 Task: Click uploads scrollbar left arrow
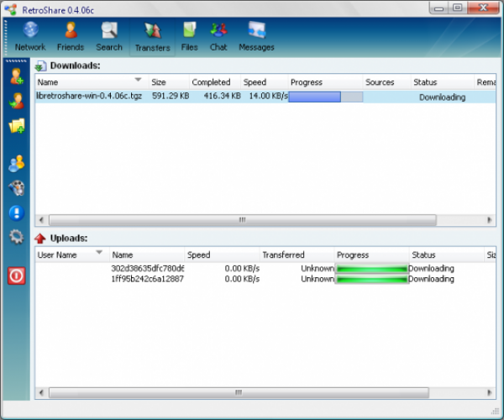point(41,392)
